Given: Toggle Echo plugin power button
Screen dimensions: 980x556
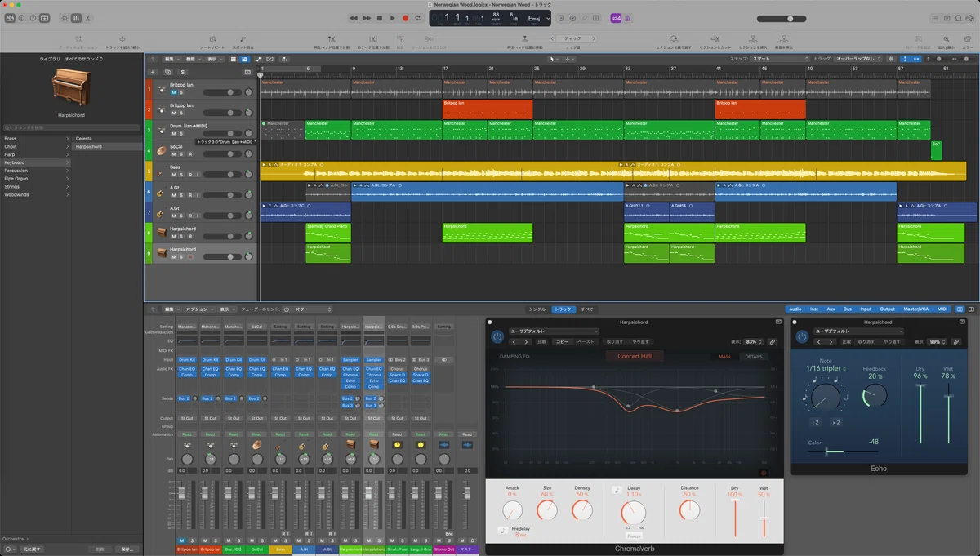Looking at the screenshot, I should 802,336.
